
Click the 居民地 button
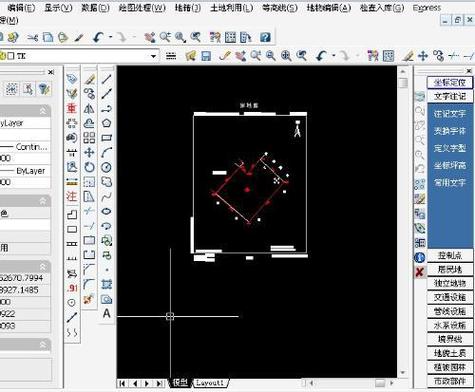pyautogui.click(x=450, y=269)
